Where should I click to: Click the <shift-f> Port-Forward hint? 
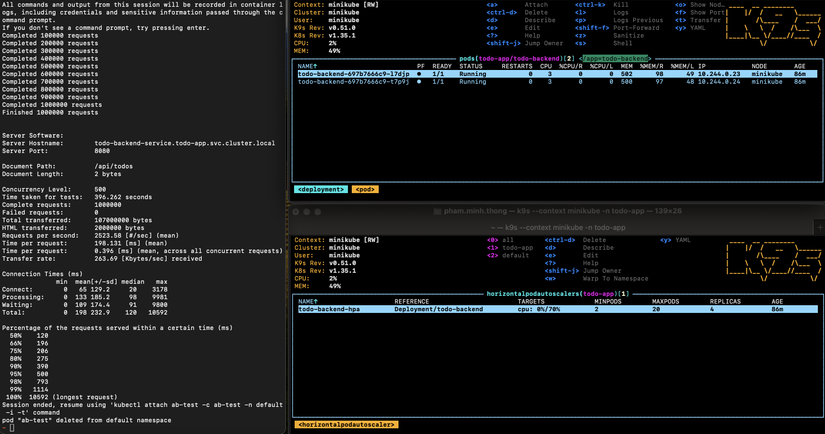(617, 28)
